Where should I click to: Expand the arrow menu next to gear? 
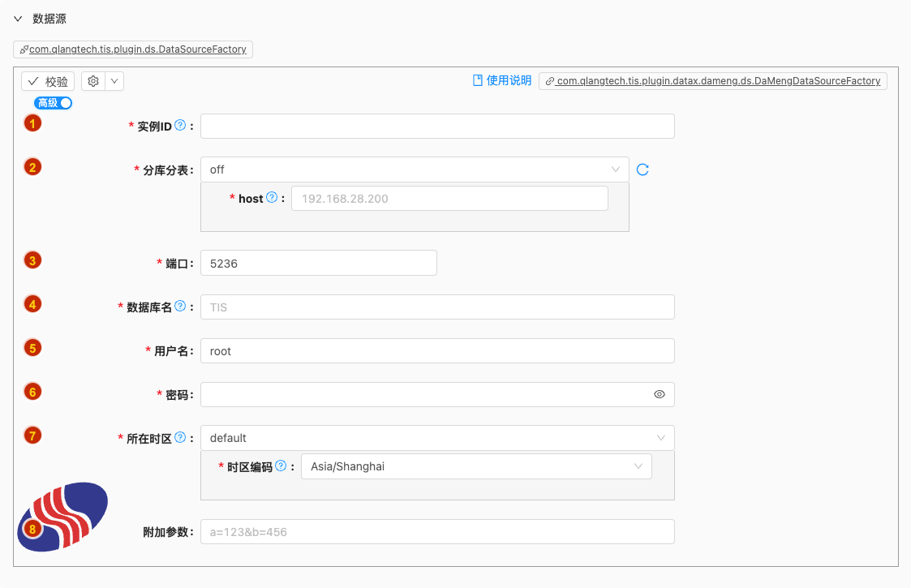114,81
